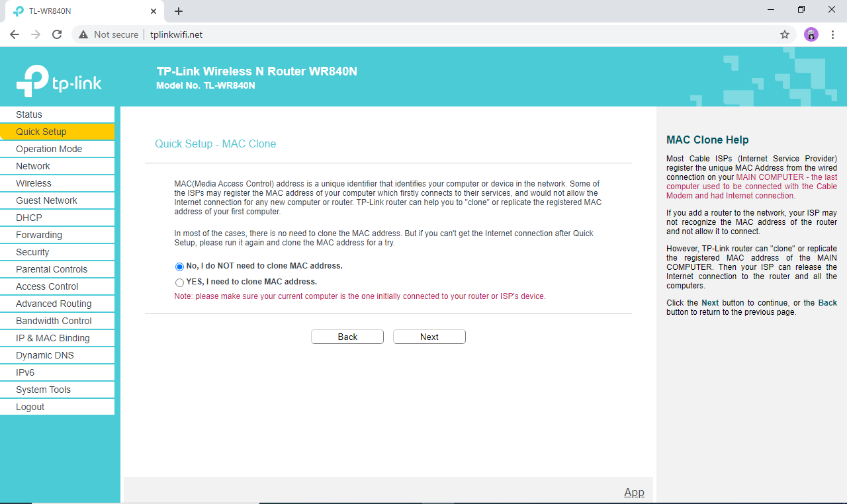Click the address bar URL tplinkwifi.net

[x=176, y=34]
